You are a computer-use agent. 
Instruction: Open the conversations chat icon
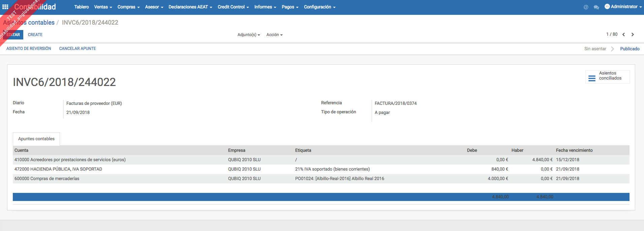click(x=596, y=7)
